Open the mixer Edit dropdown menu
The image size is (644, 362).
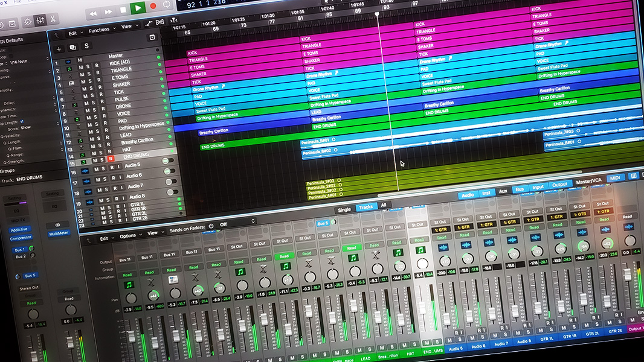pos(106,238)
